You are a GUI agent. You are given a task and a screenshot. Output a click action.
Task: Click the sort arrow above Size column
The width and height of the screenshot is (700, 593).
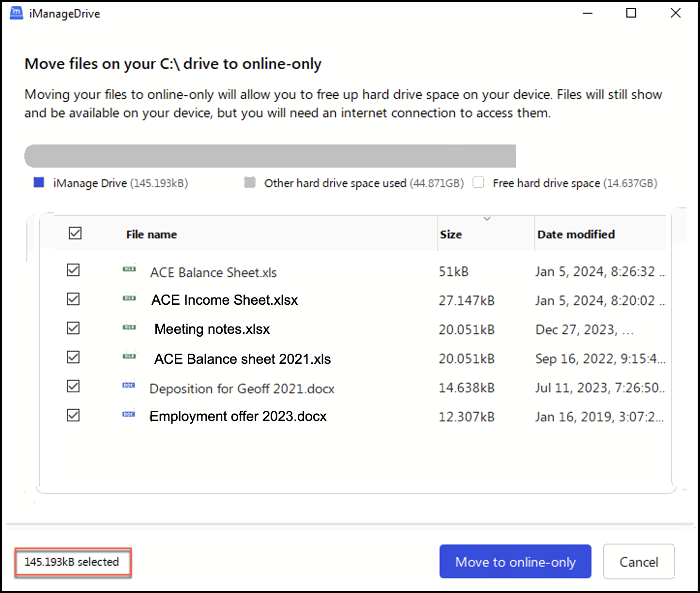(x=487, y=219)
